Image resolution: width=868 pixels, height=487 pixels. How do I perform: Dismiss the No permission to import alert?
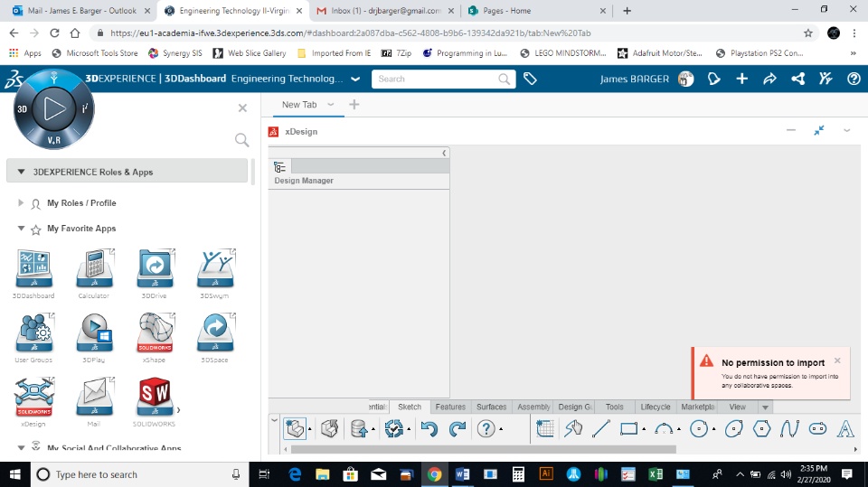[837, 361]
